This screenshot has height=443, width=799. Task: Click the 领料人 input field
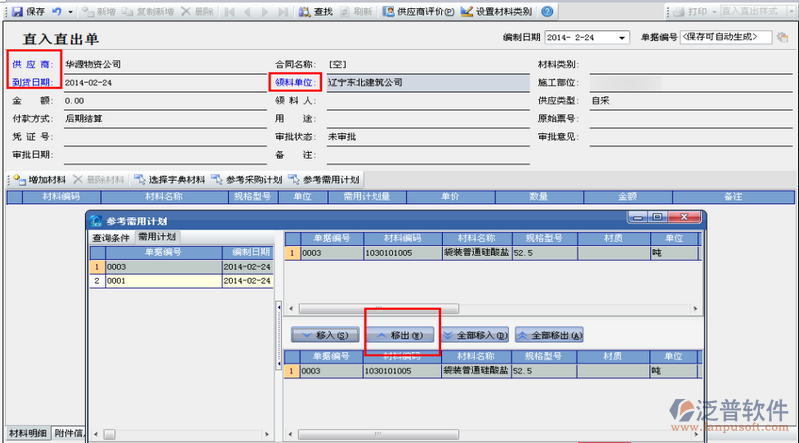point(428,101)
